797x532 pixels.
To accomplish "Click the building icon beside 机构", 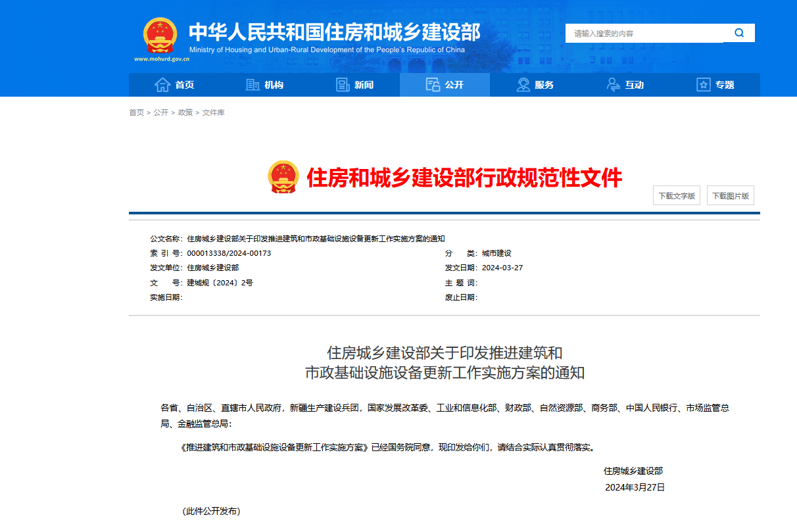I will click(x=253, y=85).
